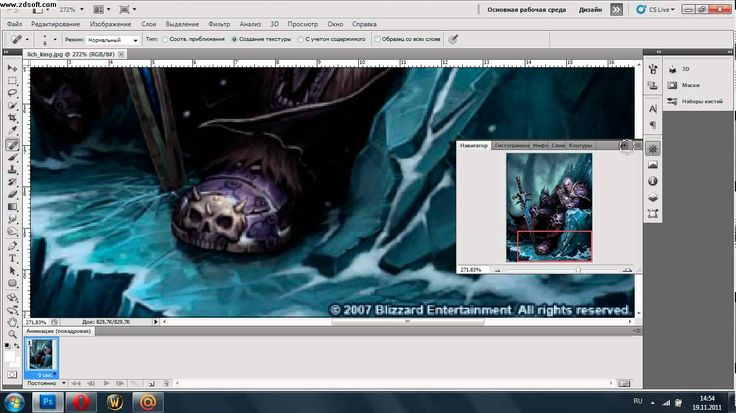Select the Навигатор tab

474,145
